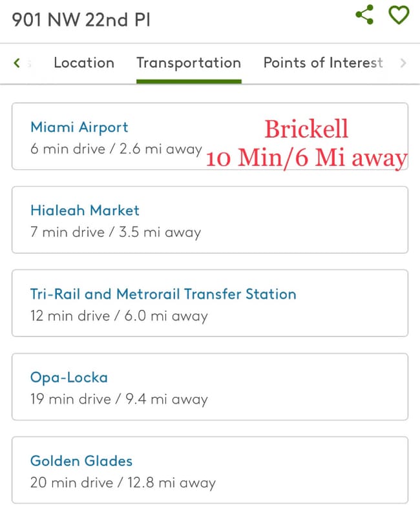Switch to the Location tab
420x505 pixels.
(x=84, y=63)
